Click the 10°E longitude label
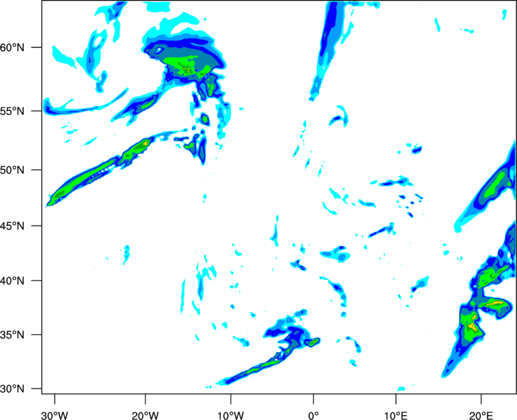The width and height of the screenshot is (517, 420). (396, 415)
